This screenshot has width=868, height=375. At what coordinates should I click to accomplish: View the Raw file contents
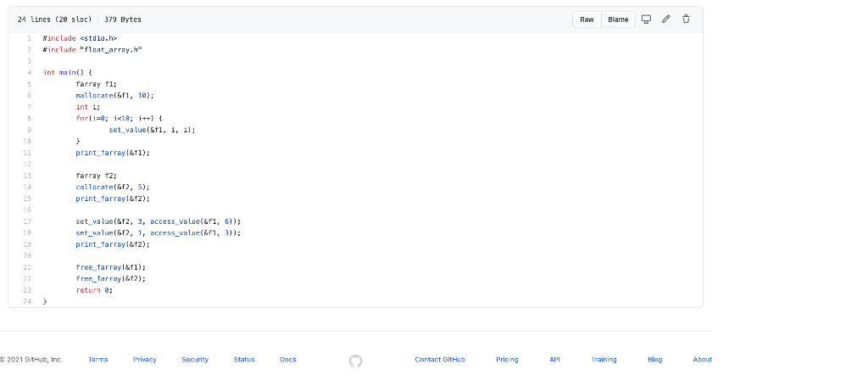tap(587, 20)
